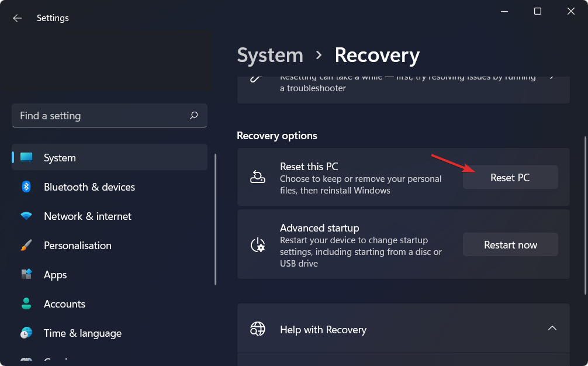Click the Network & internet globe icon
588x366 pixels.
click(x=26, y=216)
